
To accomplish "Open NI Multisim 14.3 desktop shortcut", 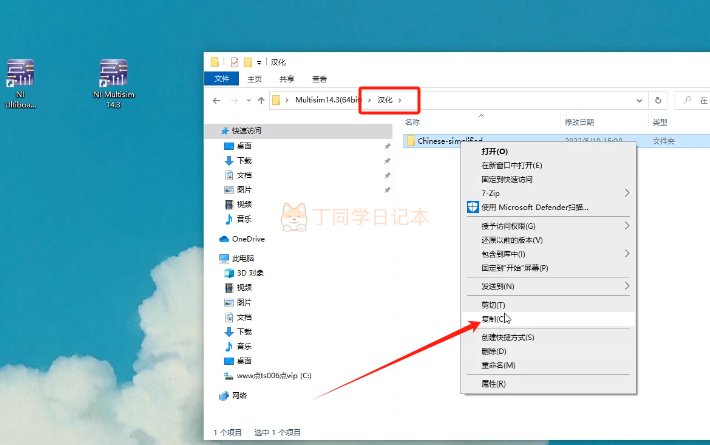I will 114,84.
